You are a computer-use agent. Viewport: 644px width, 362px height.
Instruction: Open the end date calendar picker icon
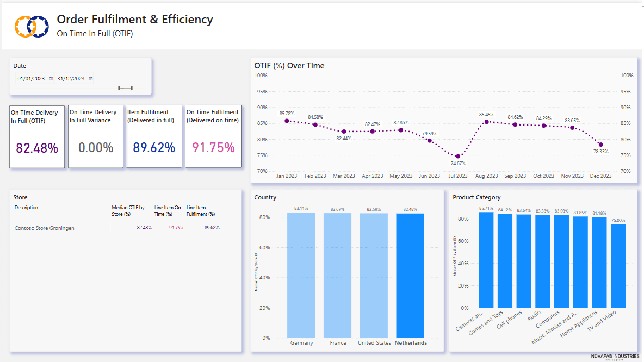(90, 79)
